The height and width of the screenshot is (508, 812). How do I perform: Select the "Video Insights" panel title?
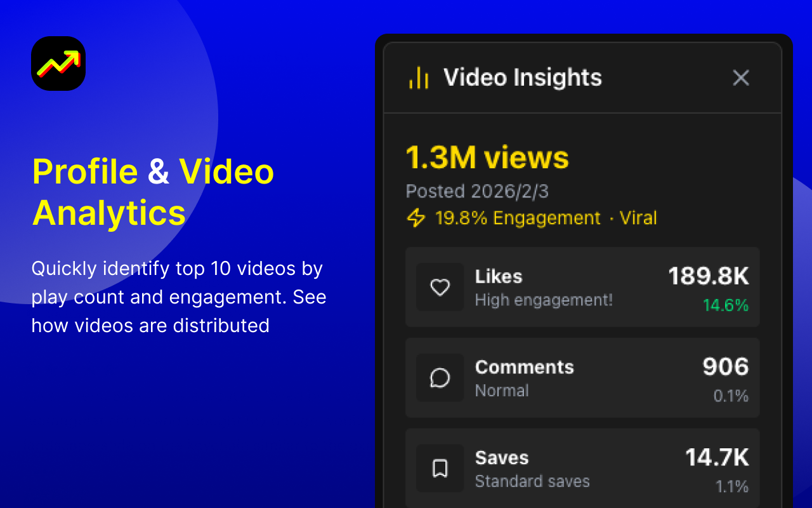(x=523, y=77)
